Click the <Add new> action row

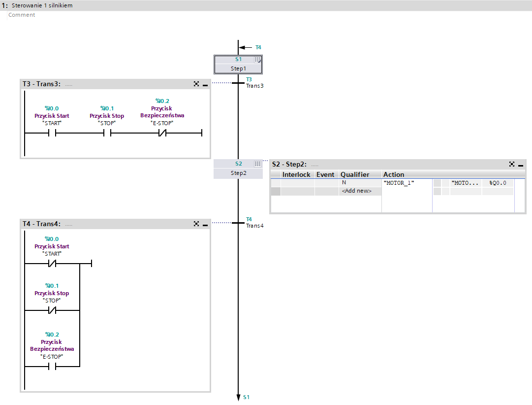tap(356, 191)
